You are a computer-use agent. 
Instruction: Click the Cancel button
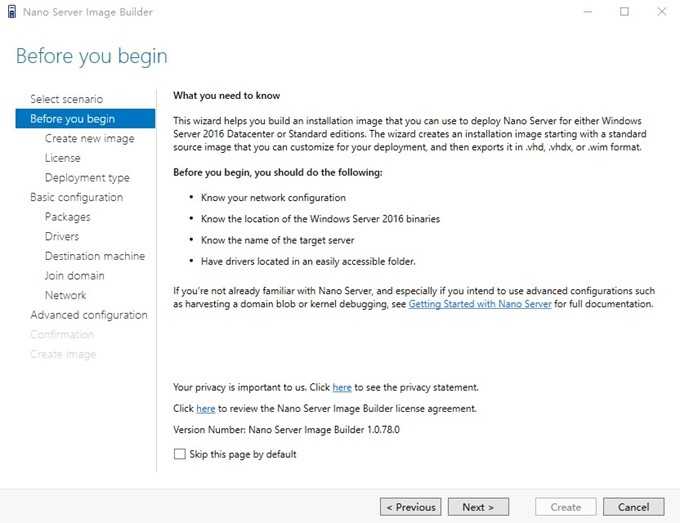634,507
